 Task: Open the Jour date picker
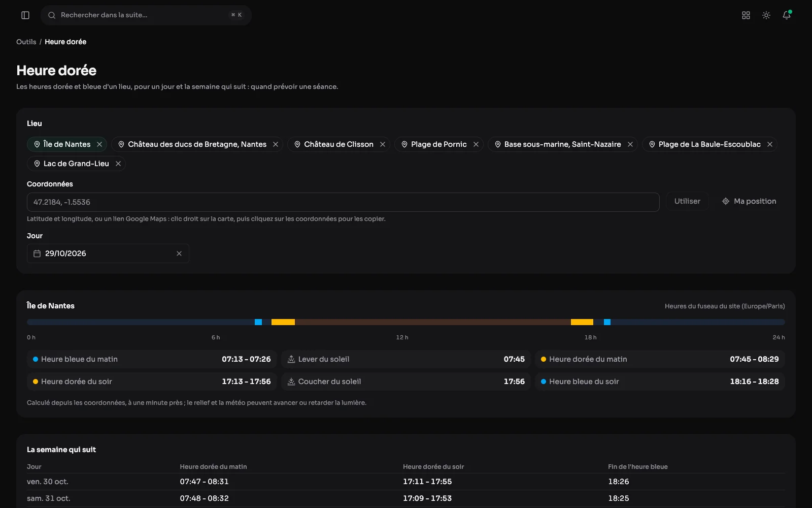tap(108, 253)
